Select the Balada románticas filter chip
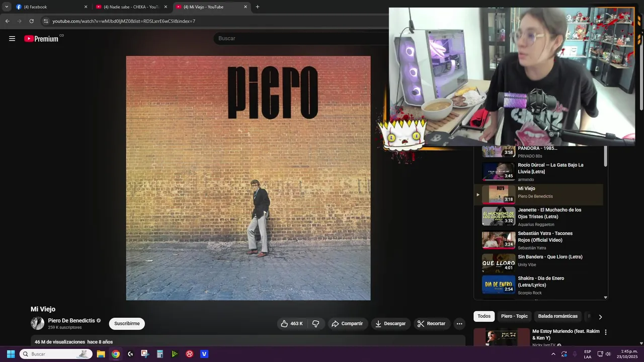The width and height of the screenshot is (644, 362). (557, 316)
